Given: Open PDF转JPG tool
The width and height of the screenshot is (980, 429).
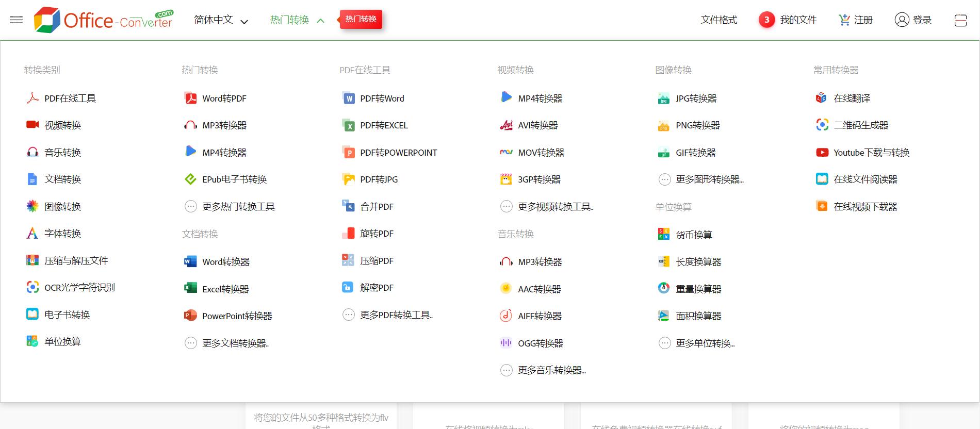Looking at the screenshot, I should [370, 179].
